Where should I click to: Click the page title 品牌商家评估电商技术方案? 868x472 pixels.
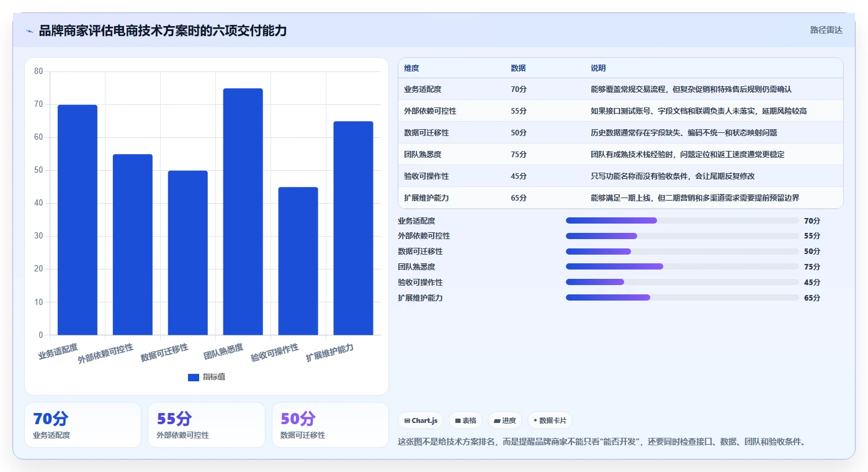point(163,30)
